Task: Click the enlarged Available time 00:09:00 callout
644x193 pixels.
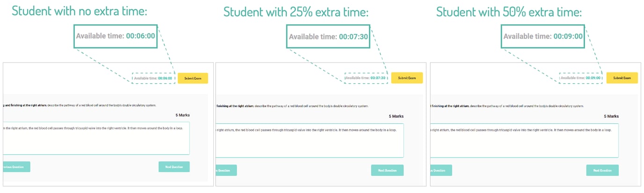Action: click(x=543, y=36)
